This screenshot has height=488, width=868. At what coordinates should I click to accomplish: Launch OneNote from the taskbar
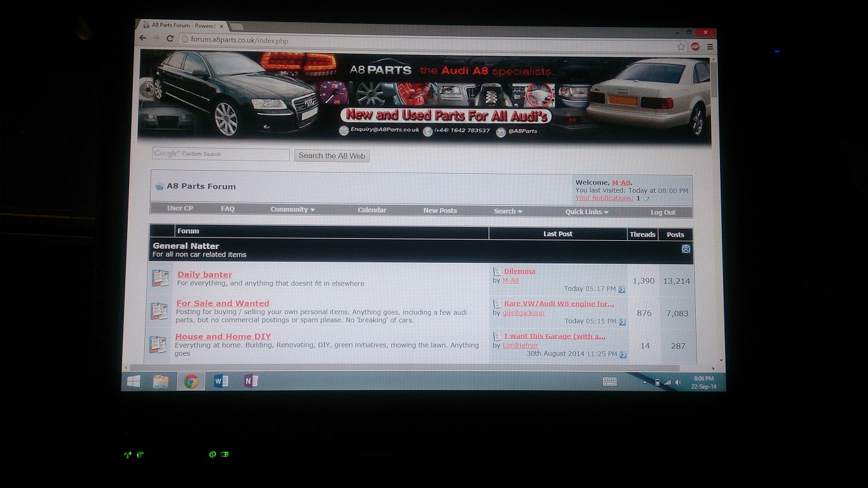(x=251, y=382)
